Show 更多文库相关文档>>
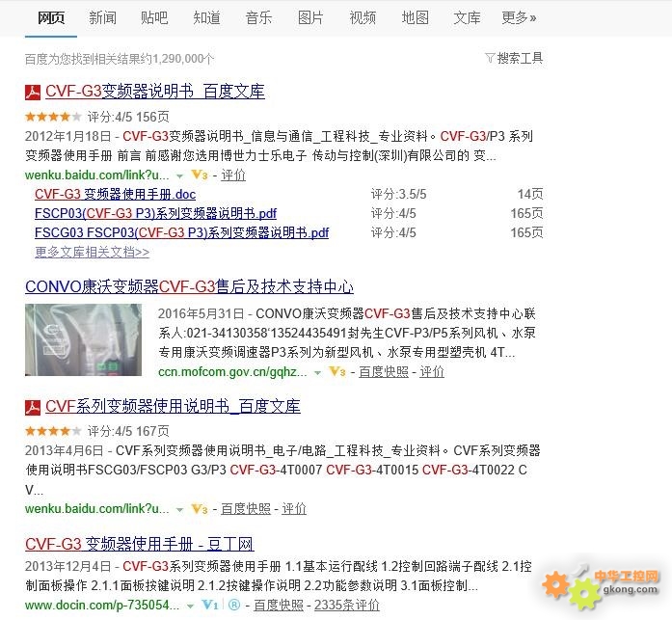 click(x=93, y=252)
